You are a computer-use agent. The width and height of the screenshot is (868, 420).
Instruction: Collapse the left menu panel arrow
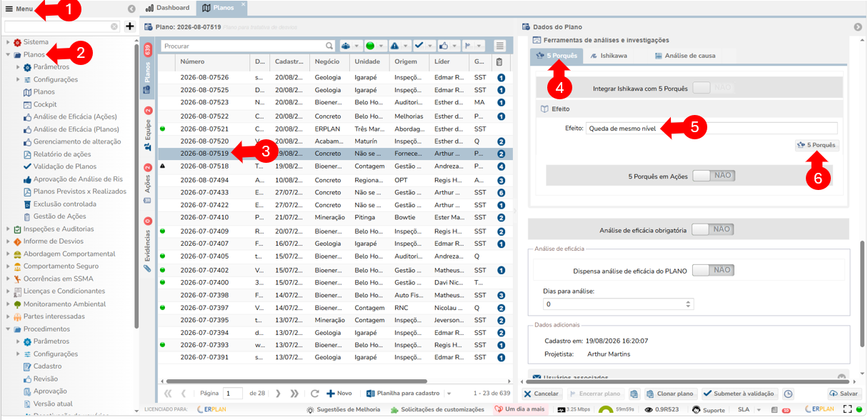[x=131, y=9]
